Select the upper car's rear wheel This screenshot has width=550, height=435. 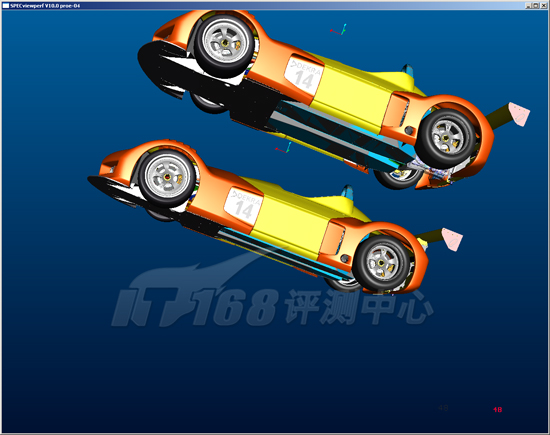coord(446,138)
